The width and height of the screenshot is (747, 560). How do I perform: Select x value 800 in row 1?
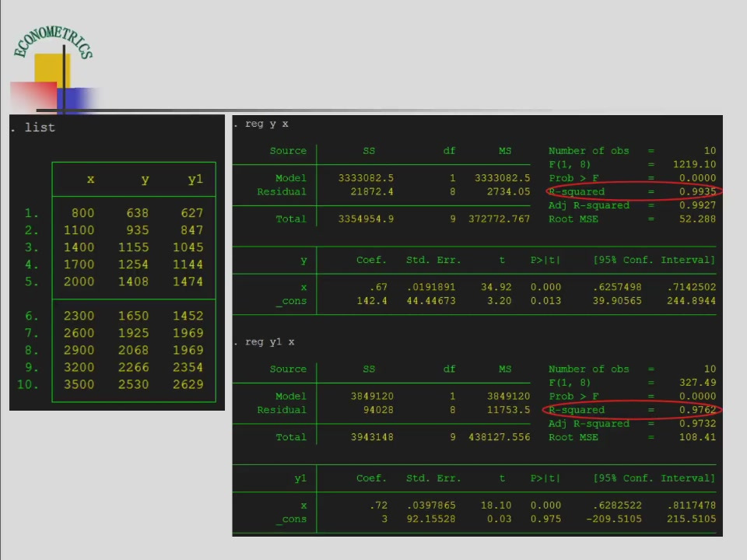(83, 213)
